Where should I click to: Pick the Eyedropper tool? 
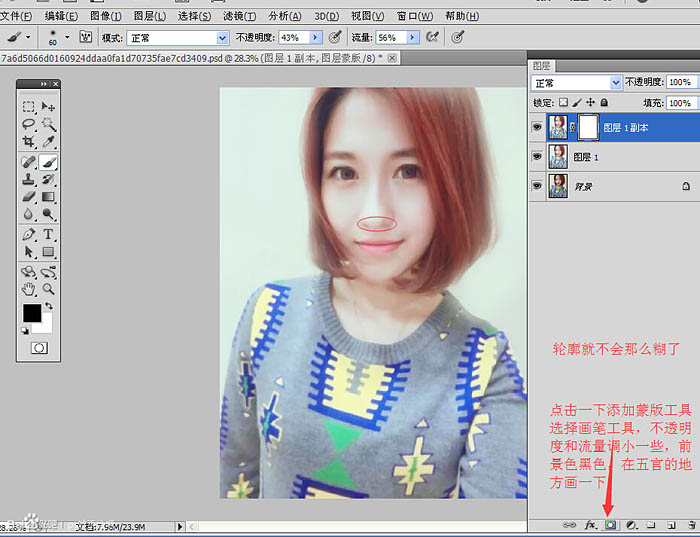[x=49, y=142]
